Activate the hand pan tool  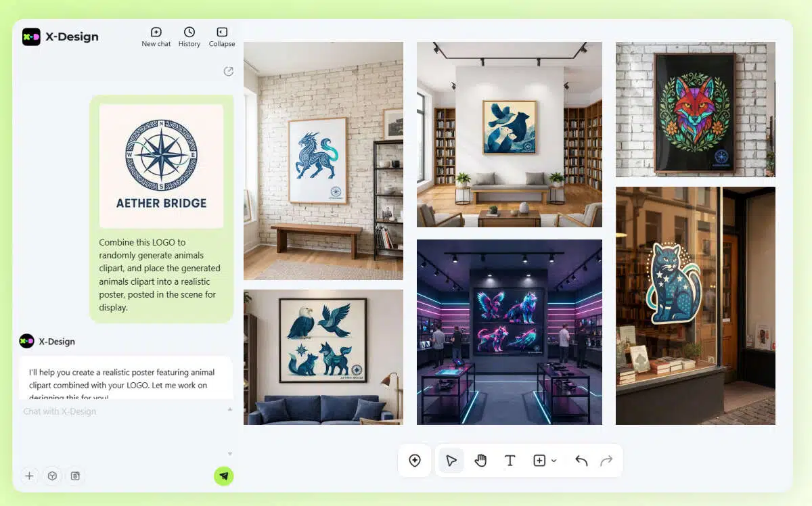point(480,461)
